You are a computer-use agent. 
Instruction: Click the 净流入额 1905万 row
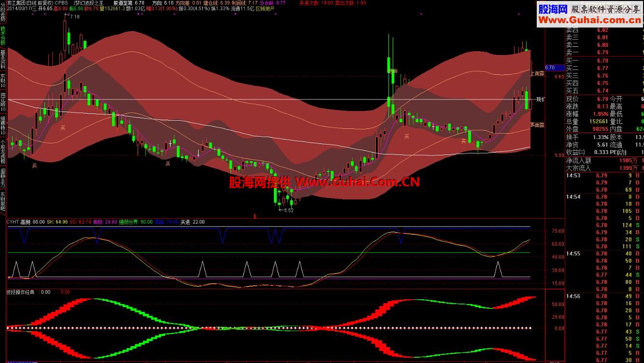(x=604, y=161)
